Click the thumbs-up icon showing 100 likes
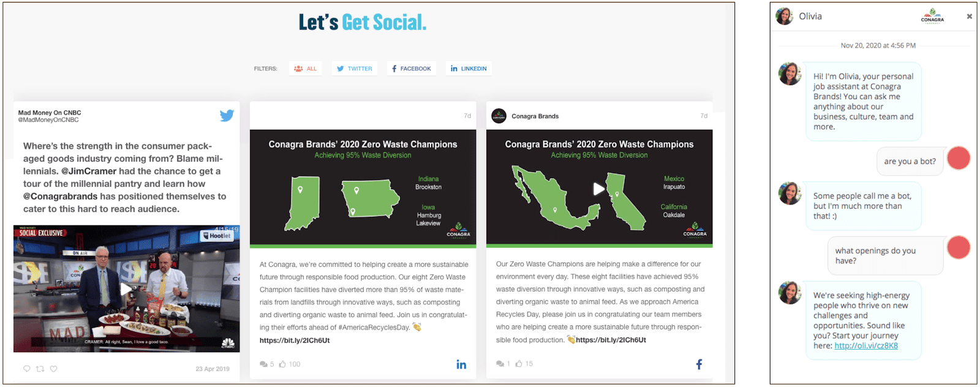Screen dimensions: 980x387 [x=282, y=363]
